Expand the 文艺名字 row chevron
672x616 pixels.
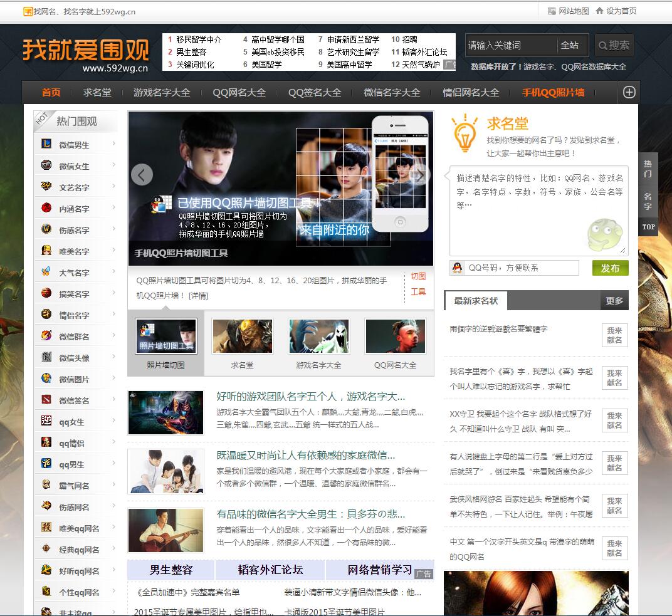[113, 186]
